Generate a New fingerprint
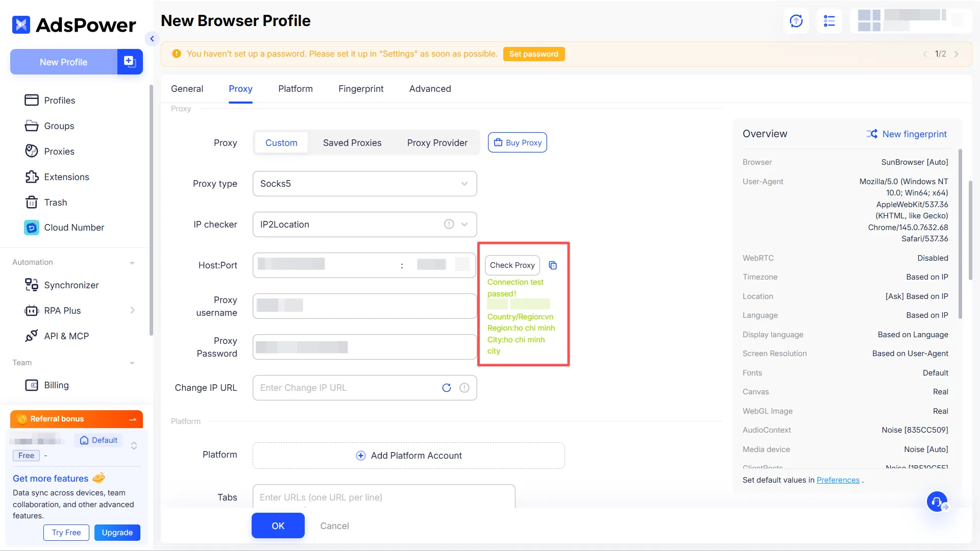This screenshot has width=980, height=551. (x=914, y=134)
